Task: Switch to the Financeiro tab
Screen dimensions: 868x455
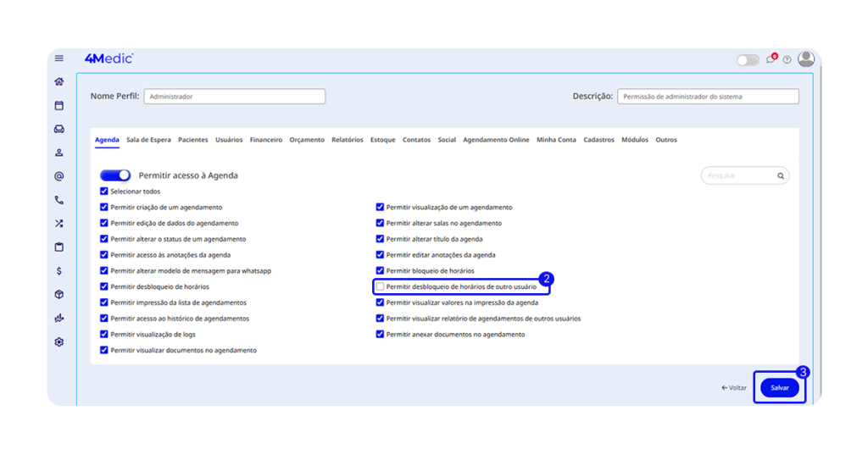Action: click(266, 140)
